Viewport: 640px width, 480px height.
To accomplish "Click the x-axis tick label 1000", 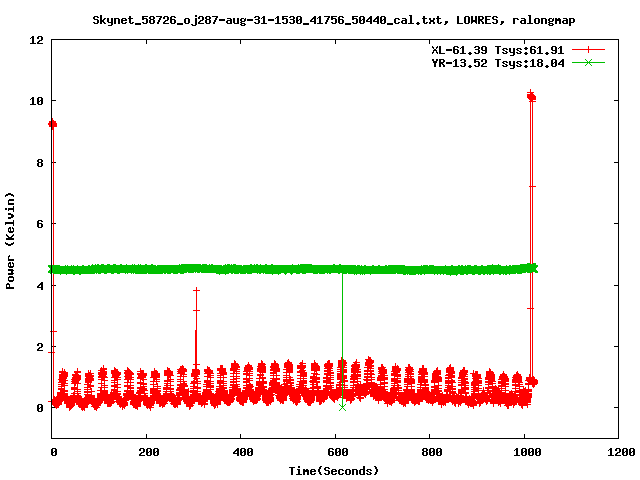I will tap(527, 452).
